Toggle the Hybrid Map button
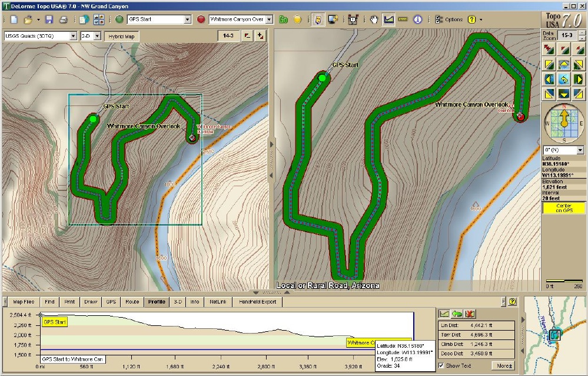The width and height of the screenshot is (588, 376). coord(121,36)
